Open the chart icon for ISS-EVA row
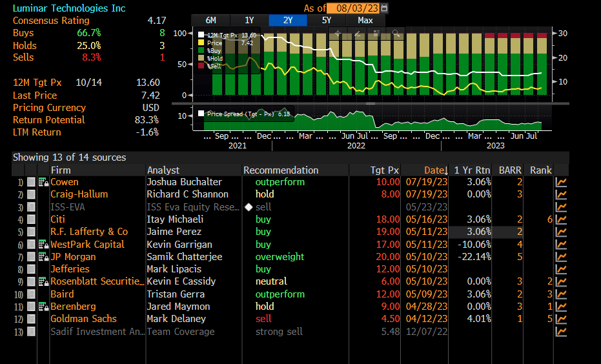Image resolution: width=601 pixels, height=364 pixels. click(x=561, y=207)
